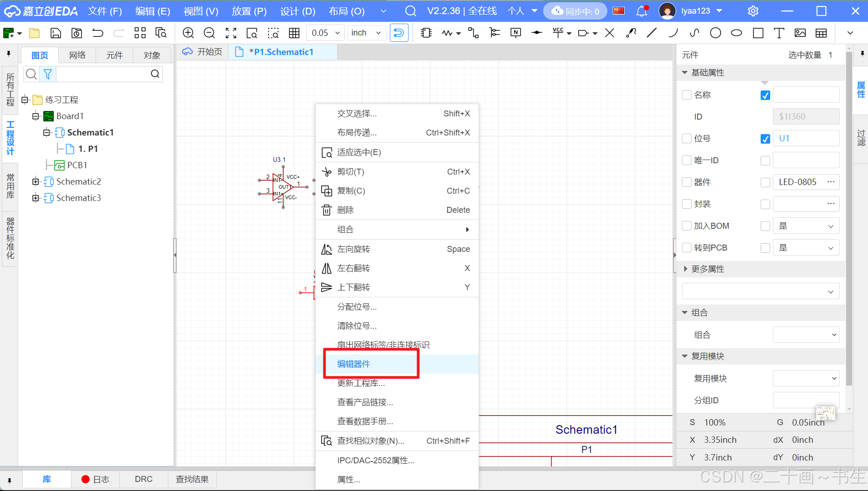
Task: Choose 删除 in the context menu
Action: click(397, 210)
